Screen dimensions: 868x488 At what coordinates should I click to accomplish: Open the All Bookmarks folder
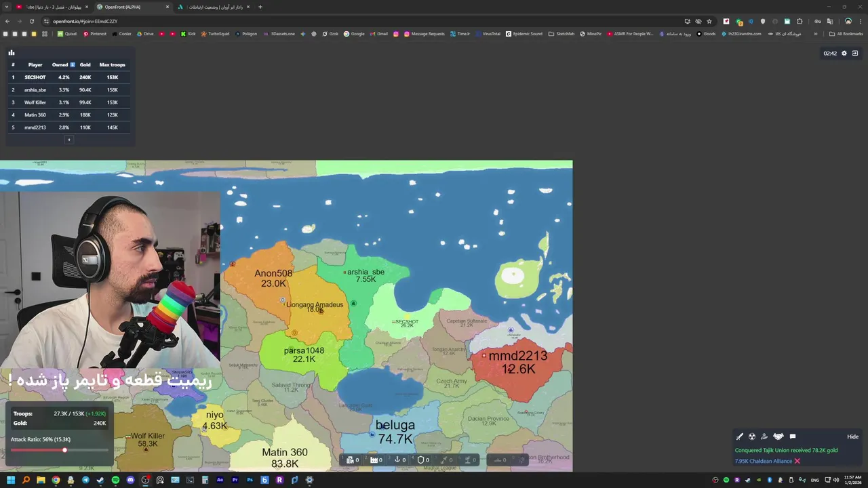(x=846, y=33)
